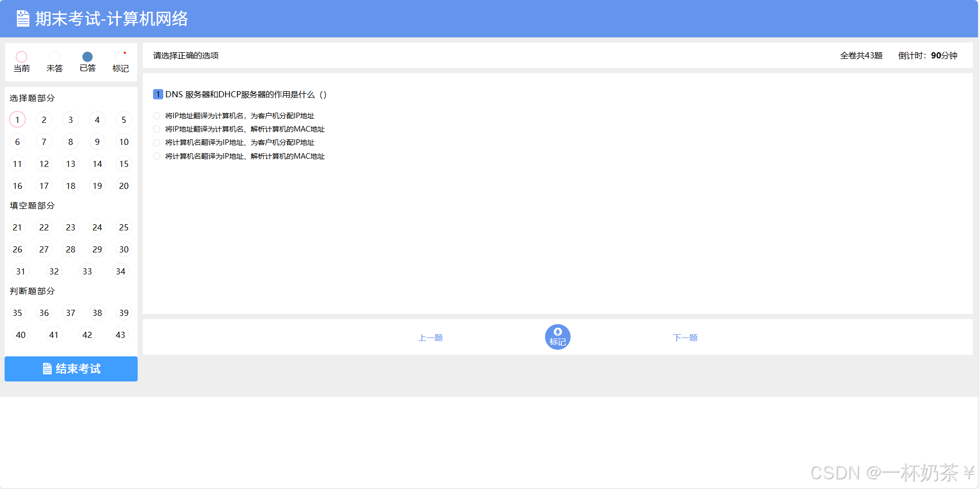The width and height of the screenshot is (980, 489).
Task: Select question 15 in navigator
Action: (x=124, y=164)
